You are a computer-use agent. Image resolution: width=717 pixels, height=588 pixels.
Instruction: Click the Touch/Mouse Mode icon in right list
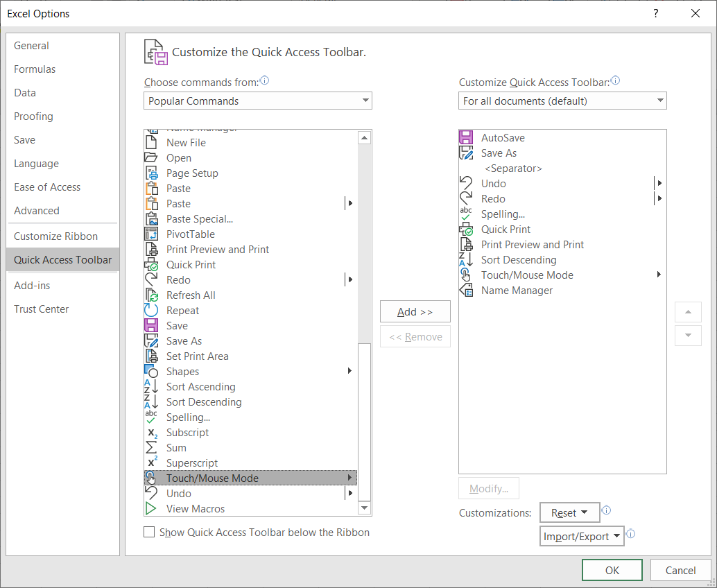(x=465, y=275)
